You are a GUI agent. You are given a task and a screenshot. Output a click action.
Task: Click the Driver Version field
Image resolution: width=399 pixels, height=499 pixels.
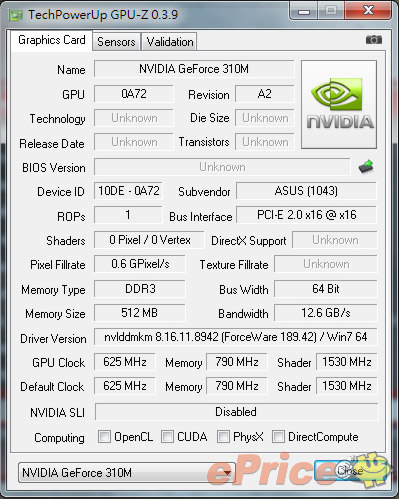[236, 337]
